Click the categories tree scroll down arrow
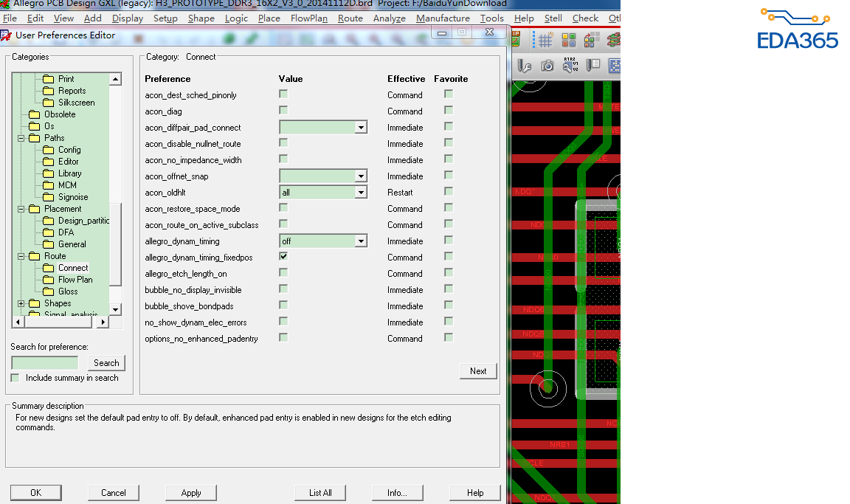Image resolution: width=850 pixels, height=504 pixels. click(115, 309)
